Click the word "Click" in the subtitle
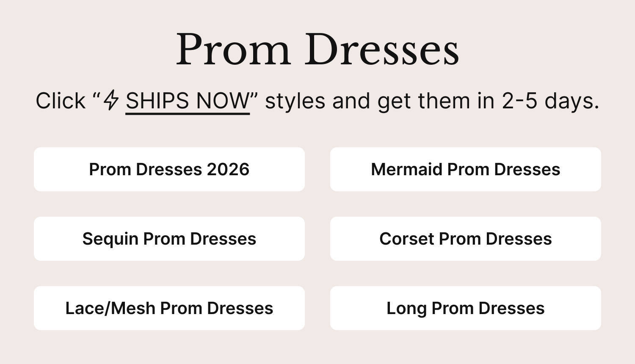The image size is (635, 364). (x=61, y=101)
